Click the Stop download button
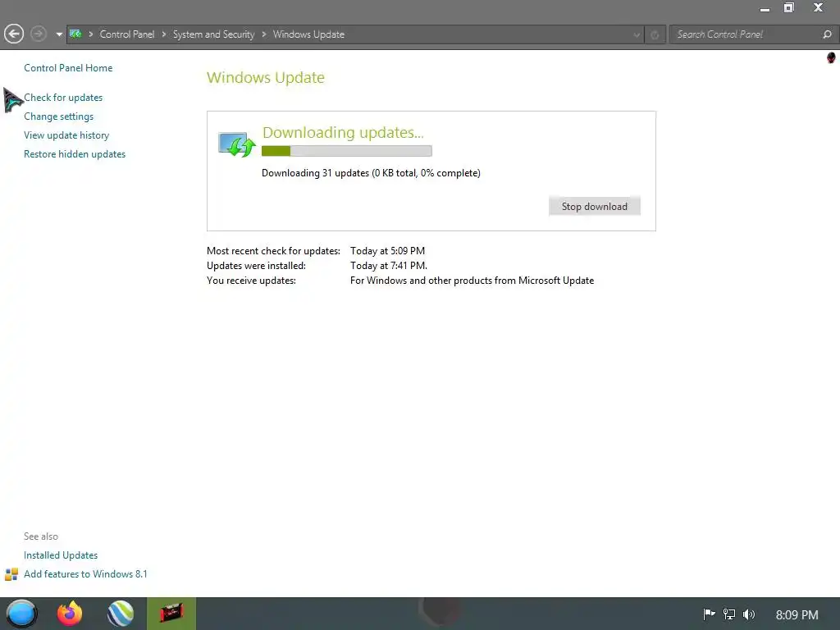Viewport: 840px width, 630px height. (594, 206)
